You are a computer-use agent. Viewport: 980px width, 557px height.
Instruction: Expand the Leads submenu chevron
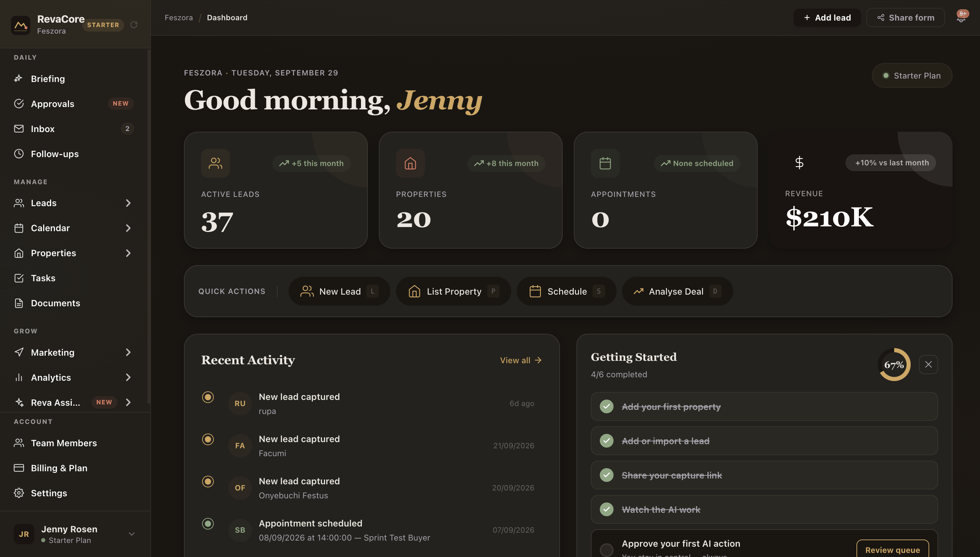tap(128, 203)
